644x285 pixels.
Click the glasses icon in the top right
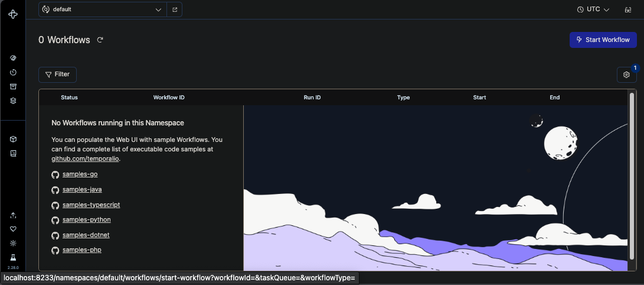click(627, 9)
